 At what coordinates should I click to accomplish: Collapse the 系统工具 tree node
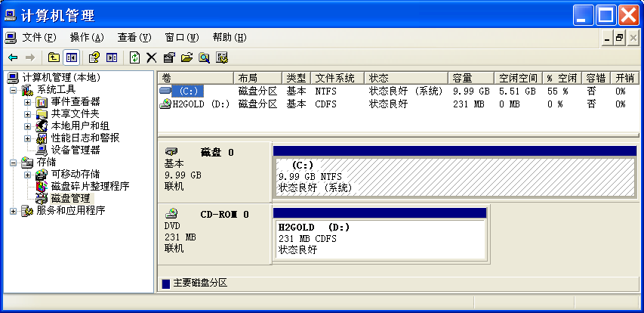pos(13,90)
